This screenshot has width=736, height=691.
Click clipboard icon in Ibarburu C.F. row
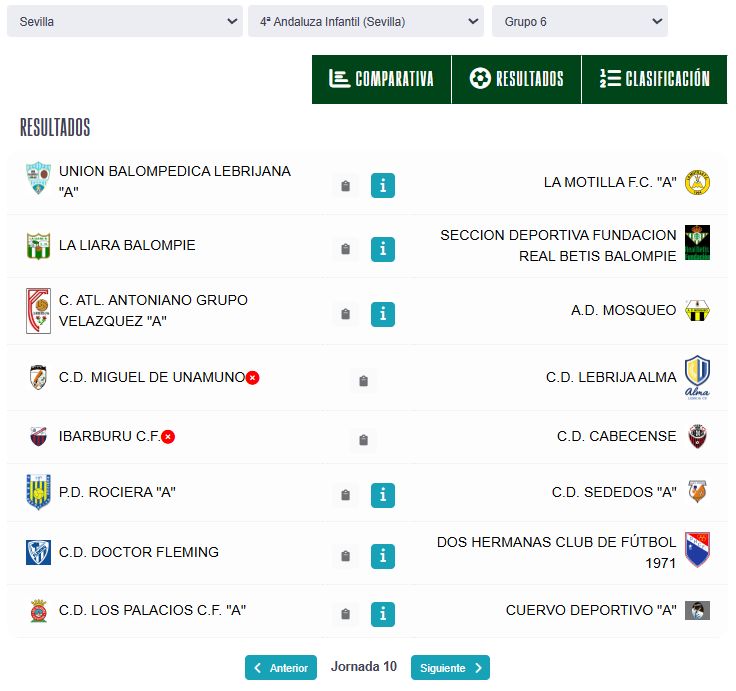coord(363,440)
